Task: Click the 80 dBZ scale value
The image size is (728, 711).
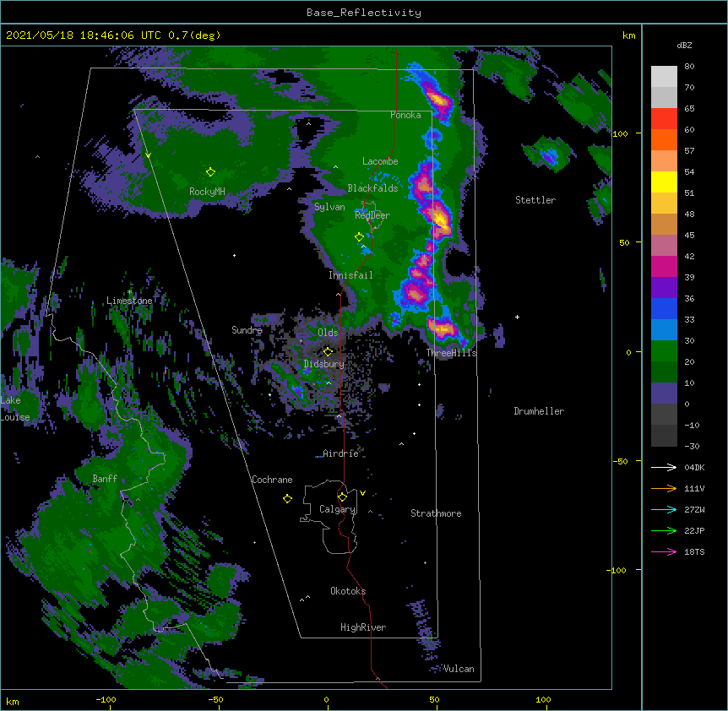Action: point(689,67)
